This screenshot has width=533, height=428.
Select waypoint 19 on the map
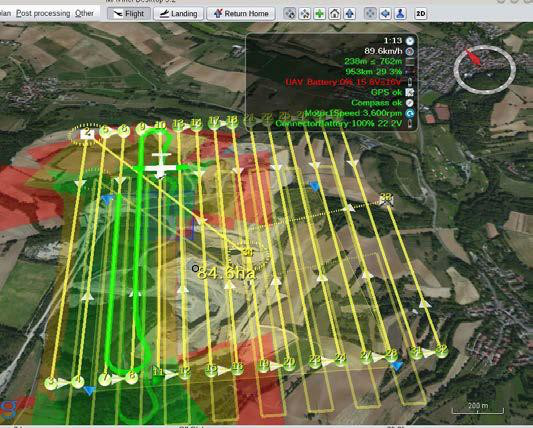click(264, 365)
